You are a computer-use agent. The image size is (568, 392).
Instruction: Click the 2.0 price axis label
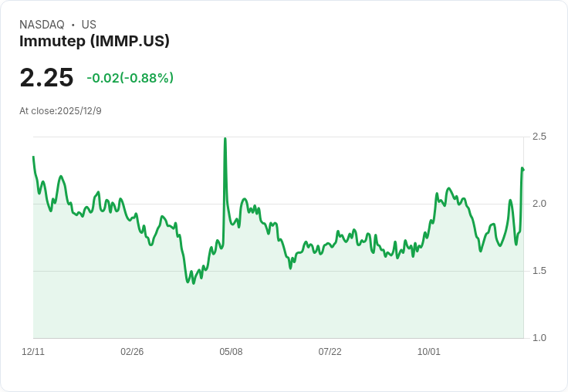(539, 204)
